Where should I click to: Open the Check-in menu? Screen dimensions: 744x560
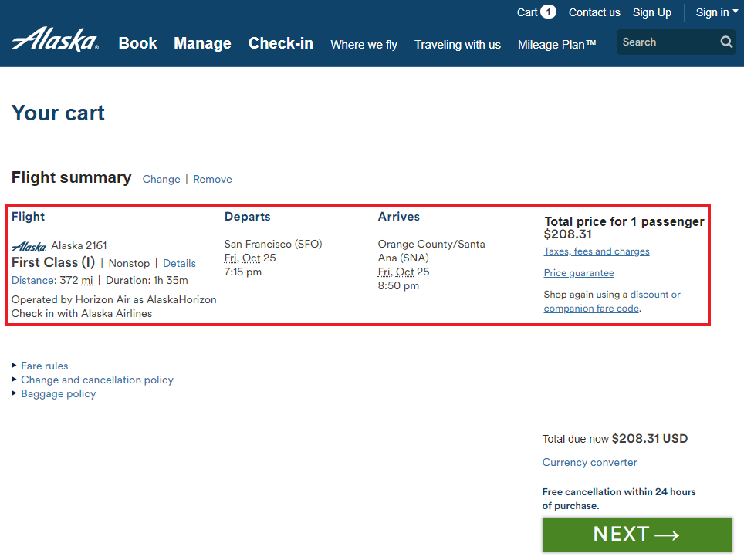point(281,43)
